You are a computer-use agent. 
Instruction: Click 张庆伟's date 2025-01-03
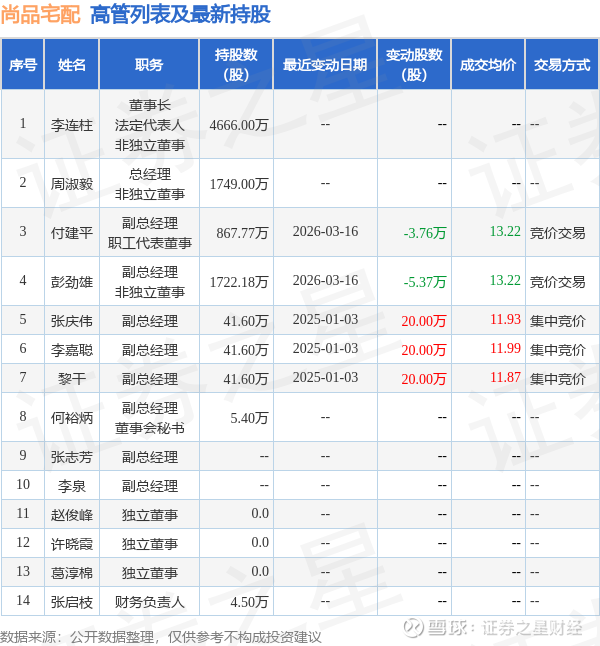[325, 319]
